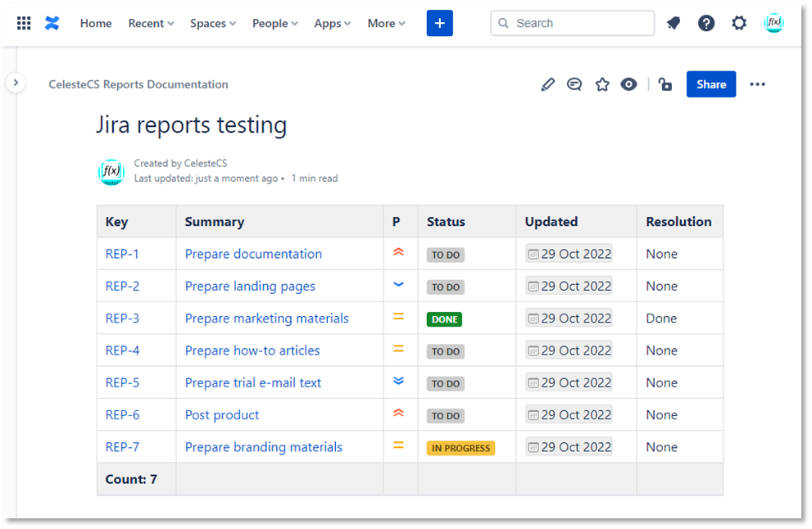Click the blue create plus button
This screenshot has height=529, width=812.
point(440,23)
